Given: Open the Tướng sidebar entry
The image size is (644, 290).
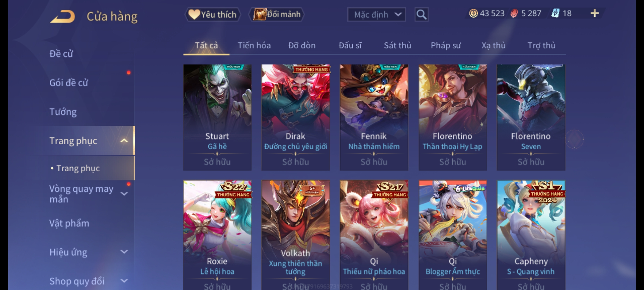Looking at the screenshot, I should [63, 112].
